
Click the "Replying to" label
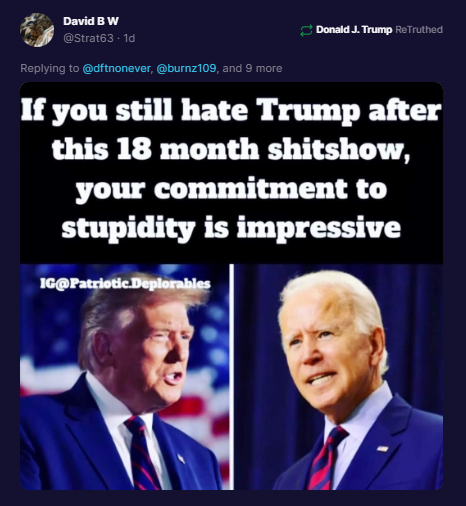tap(50, 68)
